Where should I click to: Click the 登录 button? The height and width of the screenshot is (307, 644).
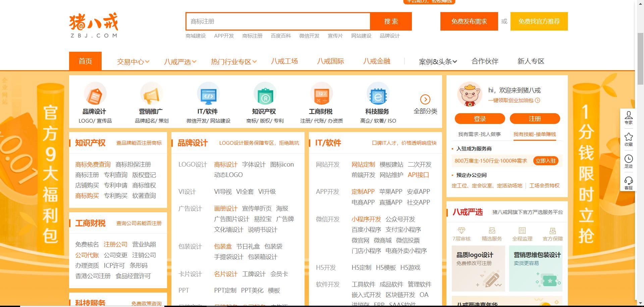[480, 119]
